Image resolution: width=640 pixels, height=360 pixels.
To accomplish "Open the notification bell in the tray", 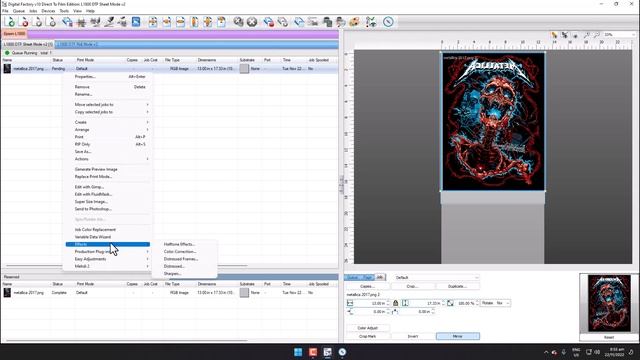I will (x=631, y=352).
